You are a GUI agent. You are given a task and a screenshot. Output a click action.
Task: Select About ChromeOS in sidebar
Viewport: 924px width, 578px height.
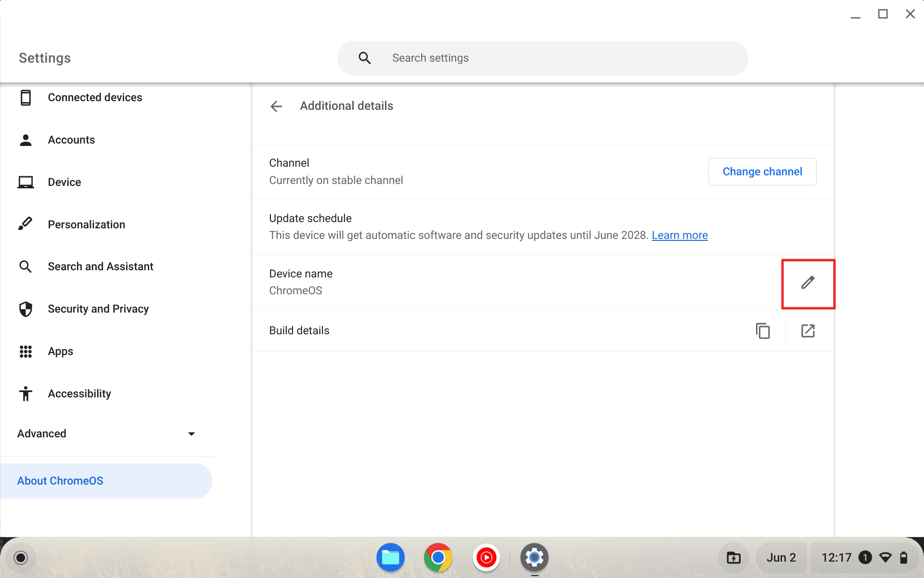tap(106, 481)
